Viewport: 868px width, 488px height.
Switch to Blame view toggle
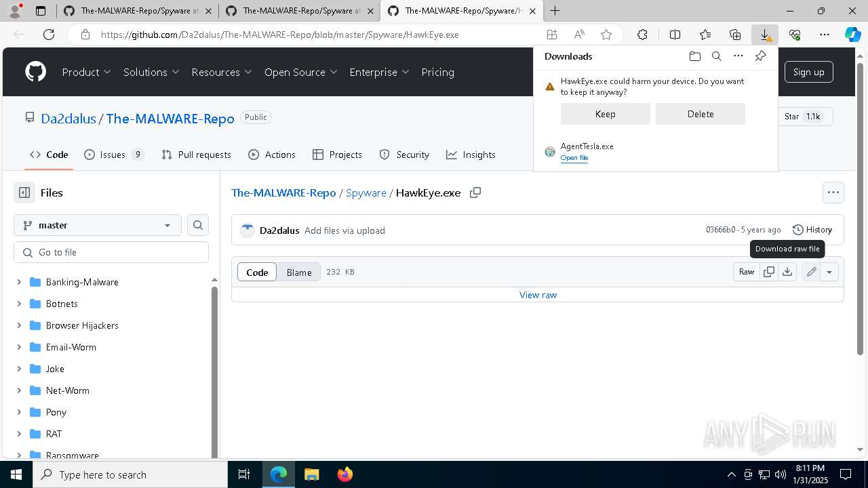tap(299, 272)
